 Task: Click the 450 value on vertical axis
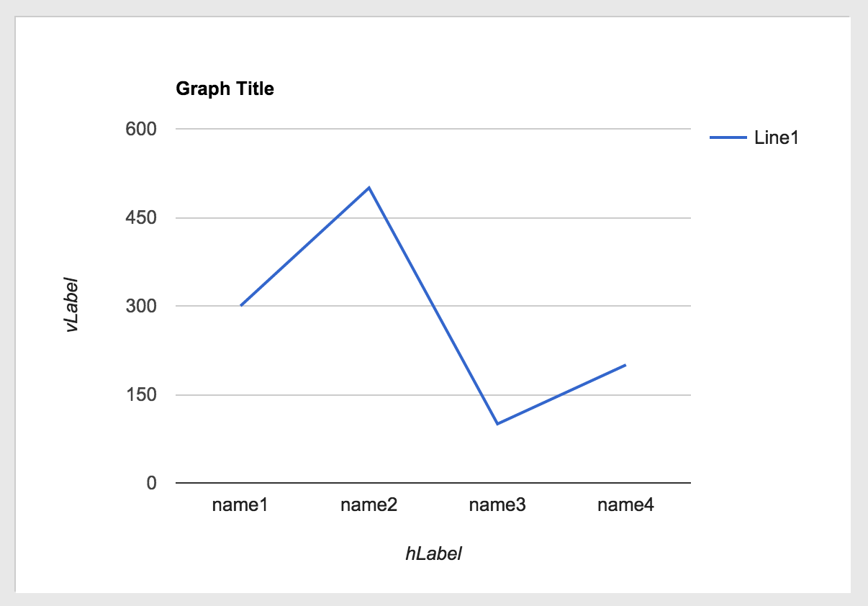(x=142, y=218)
